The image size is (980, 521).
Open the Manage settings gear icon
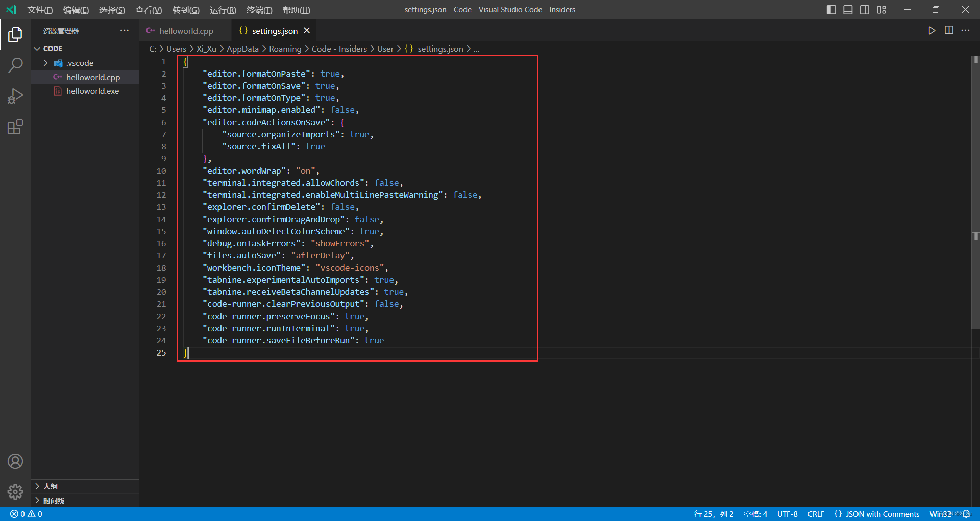click(15, 492)
